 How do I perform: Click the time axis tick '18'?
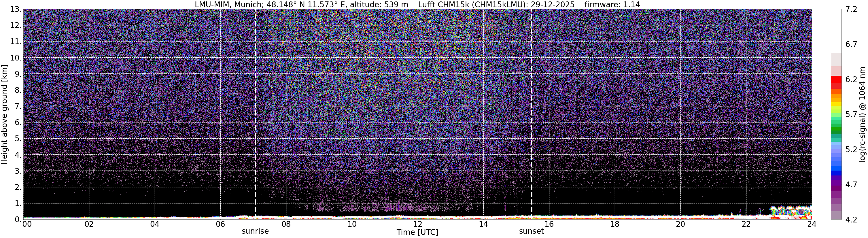614,224
